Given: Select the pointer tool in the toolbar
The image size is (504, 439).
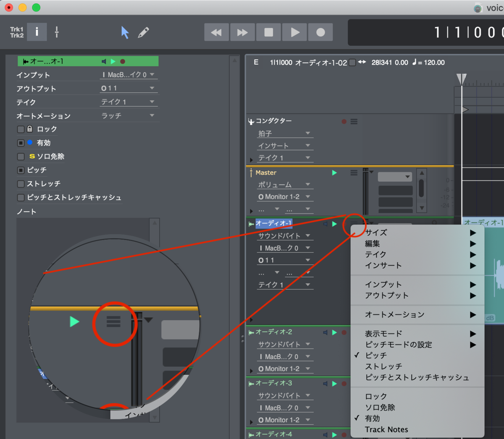Looking at the screenshot, I should click(x=125, y=32).
